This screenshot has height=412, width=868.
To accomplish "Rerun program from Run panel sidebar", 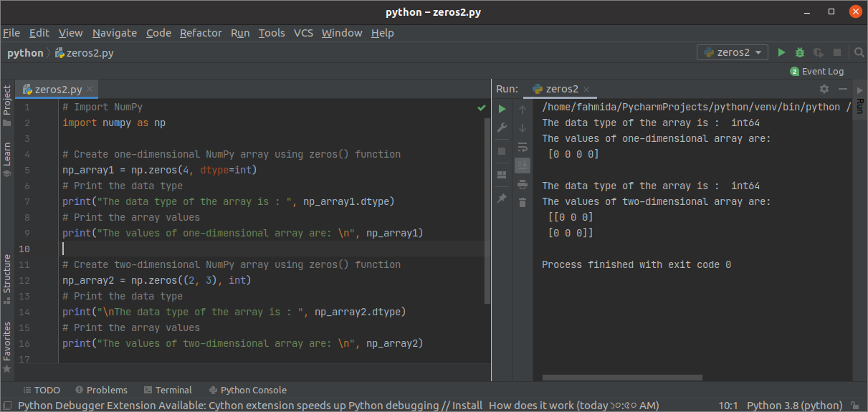I will point(502,109).
